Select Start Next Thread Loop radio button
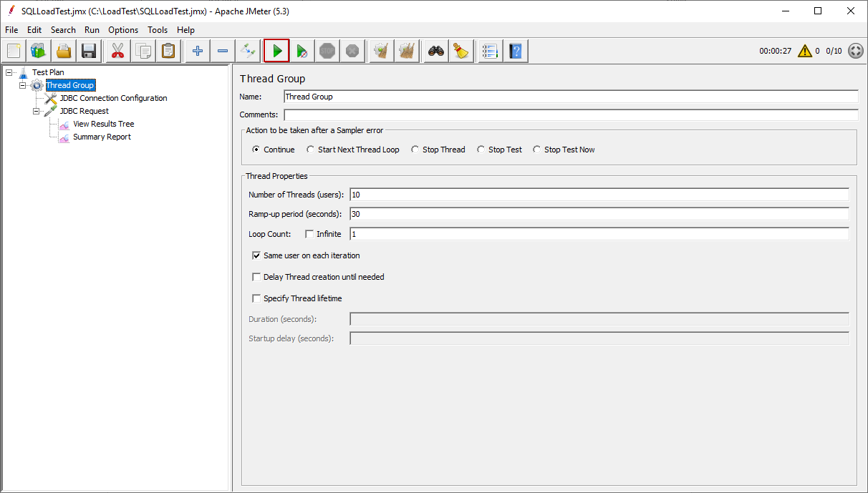 [310, 150]
